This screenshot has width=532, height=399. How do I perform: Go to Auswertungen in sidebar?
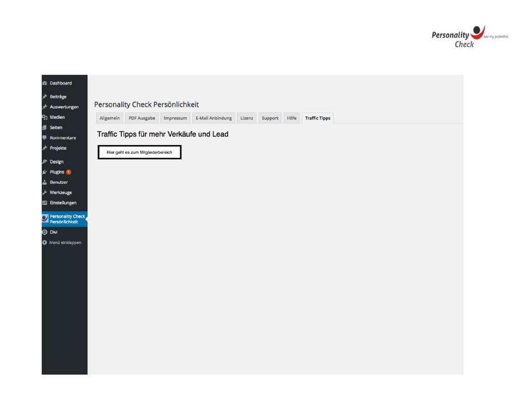point(64,107)
